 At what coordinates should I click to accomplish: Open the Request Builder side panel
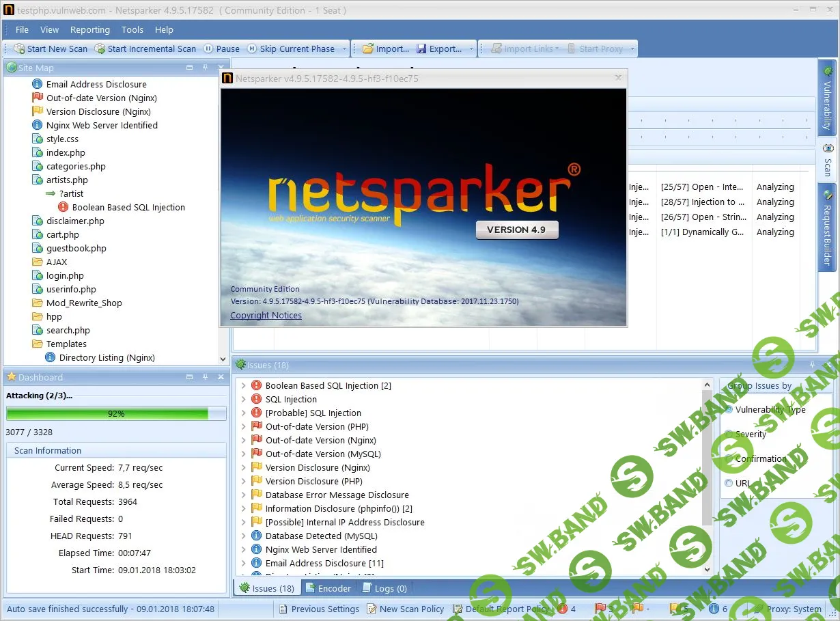pos(827,225)
